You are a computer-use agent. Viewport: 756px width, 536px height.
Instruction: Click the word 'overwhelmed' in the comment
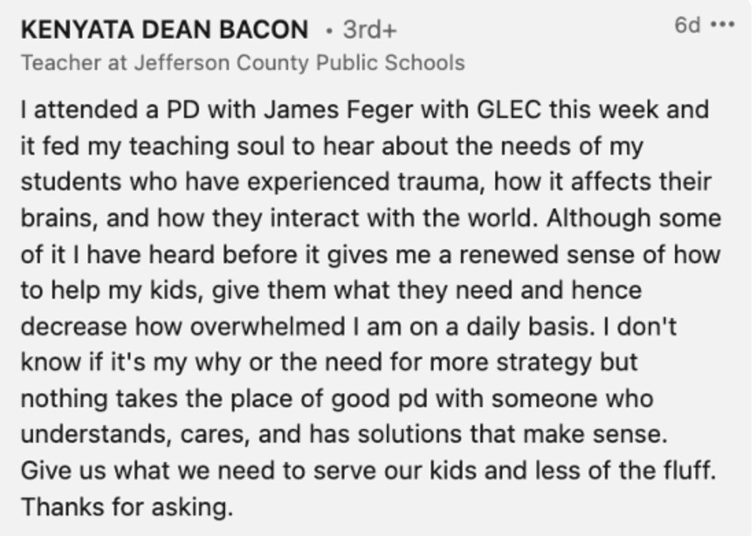pos(268,326)
